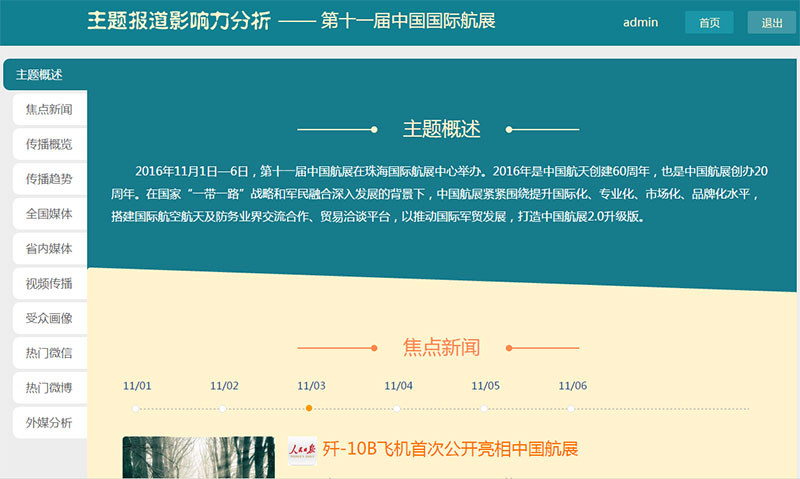Click the 11/01 date label

137,386
